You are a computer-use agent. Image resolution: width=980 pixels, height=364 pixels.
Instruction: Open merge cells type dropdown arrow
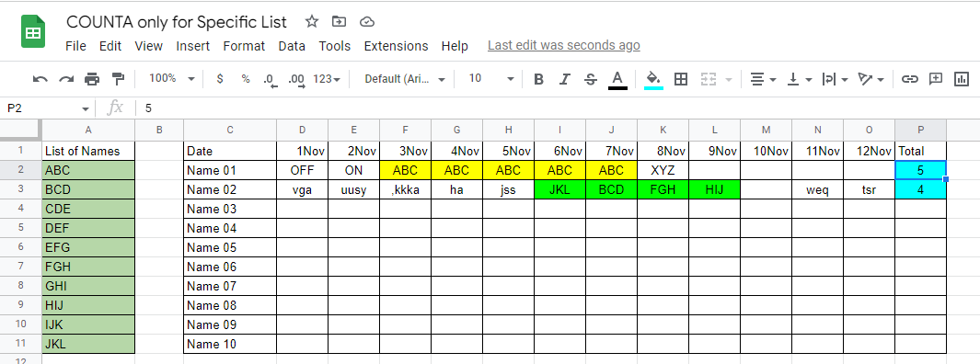729,79
